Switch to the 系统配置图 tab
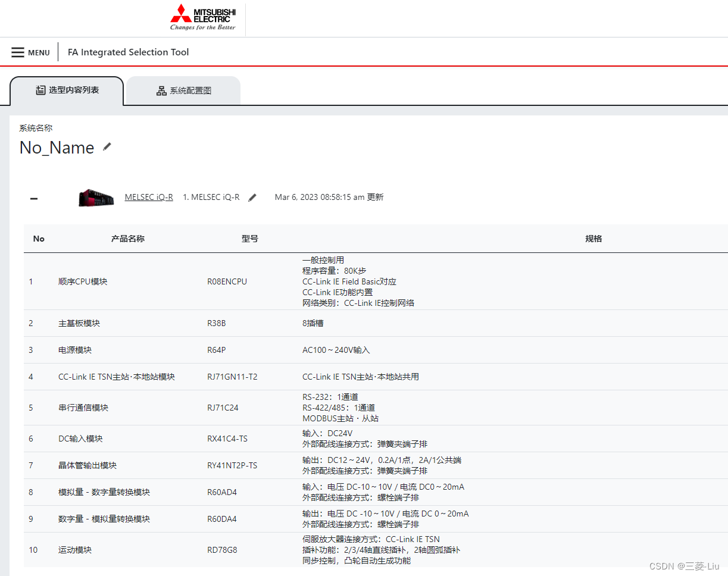The image size is (728, 576). tap(183, 91)
